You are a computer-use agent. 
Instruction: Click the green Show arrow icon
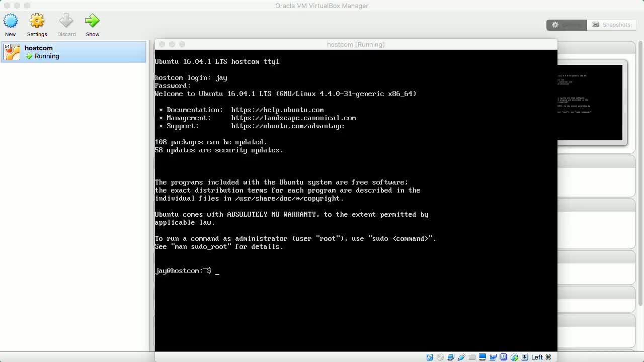click(x=92, y=21)
